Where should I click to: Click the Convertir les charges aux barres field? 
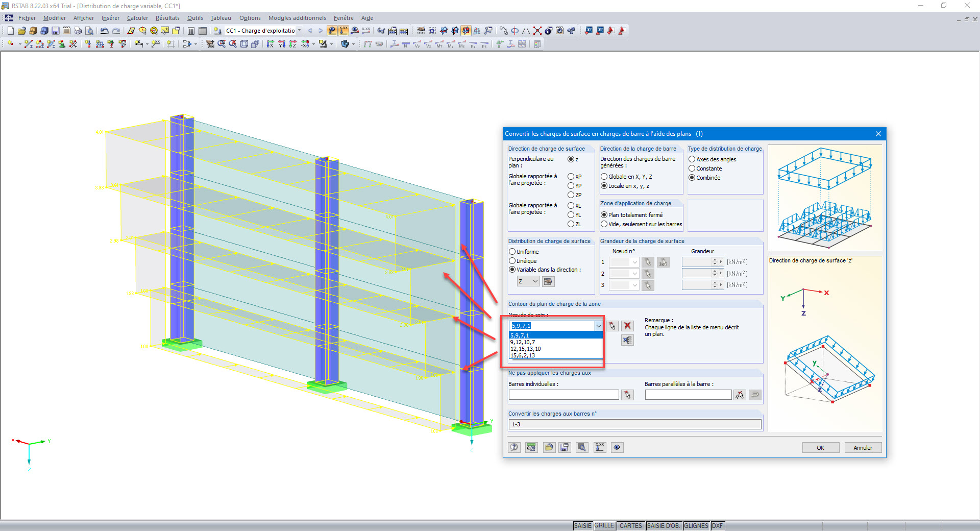tap(635, 424)
